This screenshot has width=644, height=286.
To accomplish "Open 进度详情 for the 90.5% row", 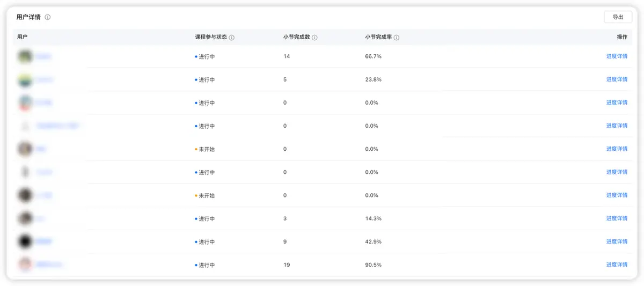I will [617, 265].
